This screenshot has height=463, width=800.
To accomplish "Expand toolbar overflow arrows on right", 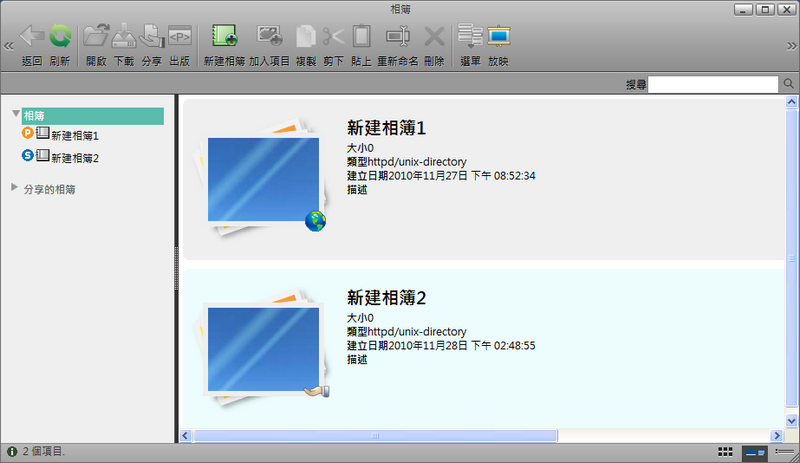I will 790,46.
